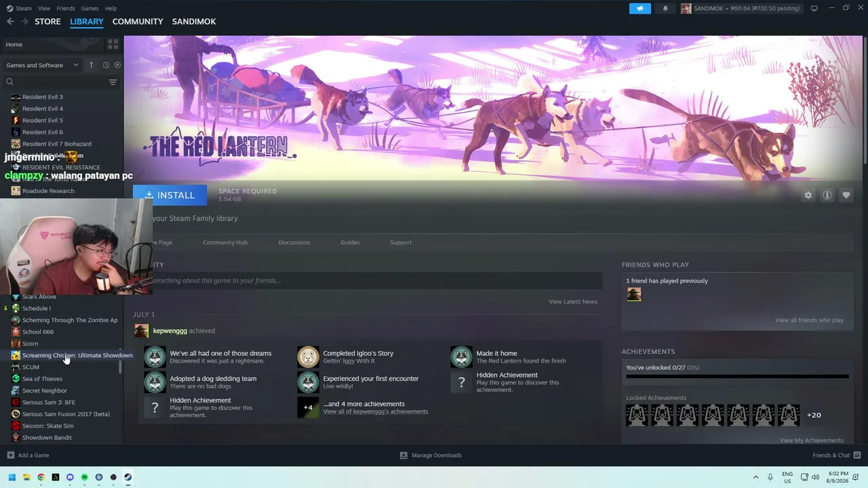Viewport: 868px width, 488px height.
Task: Click the friend avatar under Friends Who Play
Action: (x=634, y=294)
